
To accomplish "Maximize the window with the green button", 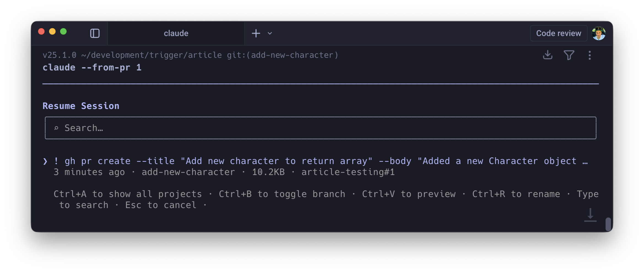I will pos(63,31).
